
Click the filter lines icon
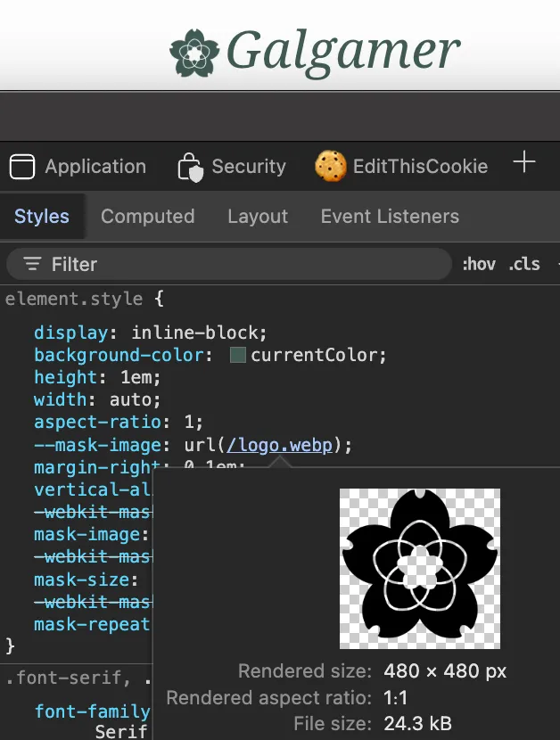pyautogui.click(x=33, y=264)
